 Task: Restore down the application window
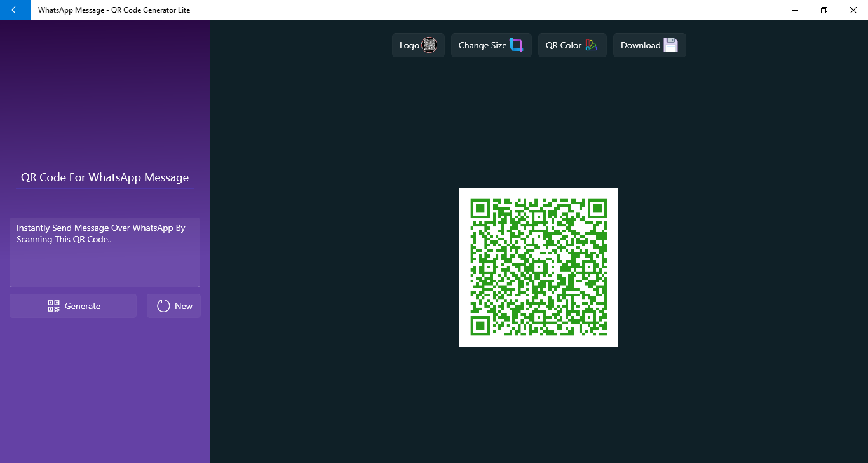point(824,10)
